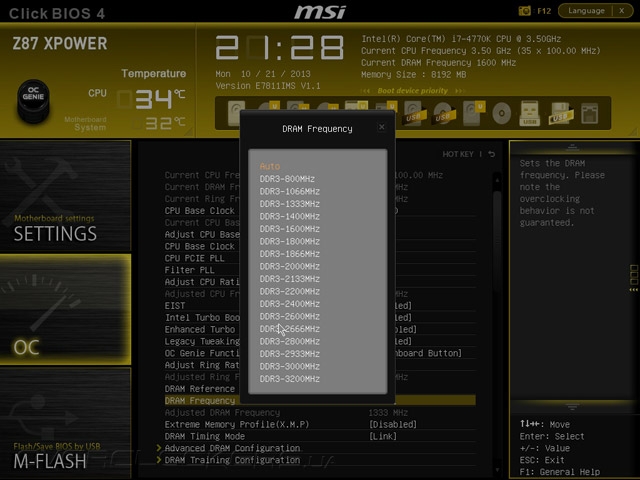Click the help panel bottom handle
This screenshot has height=480, width=640.
tap(572, 407)
